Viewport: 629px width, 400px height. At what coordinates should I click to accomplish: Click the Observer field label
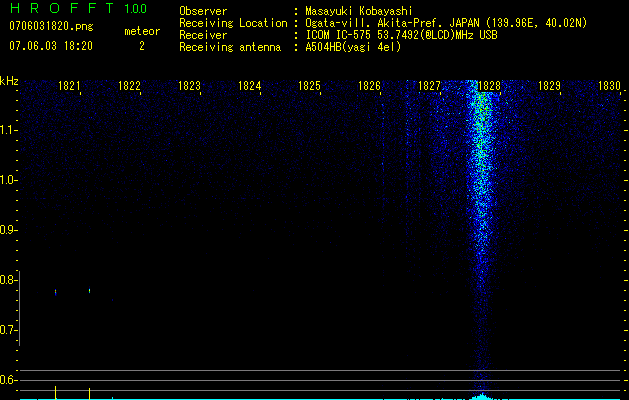pyautogui.click(x=203, y=11)
